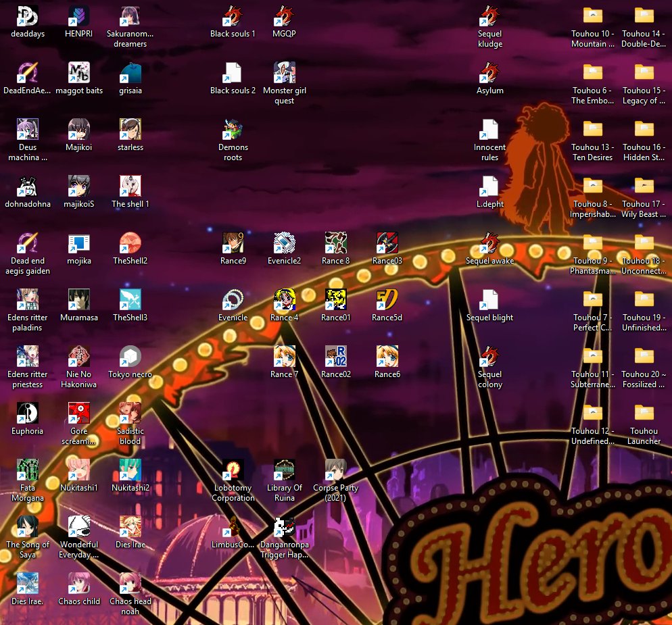Select the L.depht shortcut
This screenshot has width=672, height=625.
click(490, 186)
